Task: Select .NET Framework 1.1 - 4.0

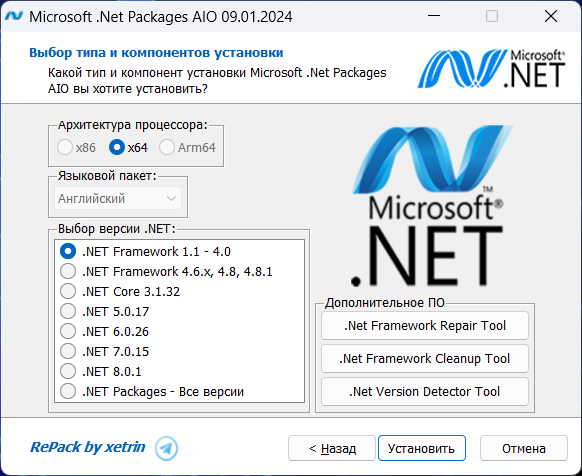Action: 145,251
